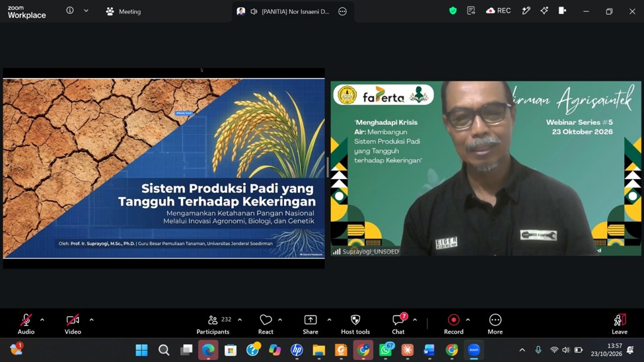Open File Explorer from taskbar
Screen dimensions: 644x362
click(x=319, y=350)
